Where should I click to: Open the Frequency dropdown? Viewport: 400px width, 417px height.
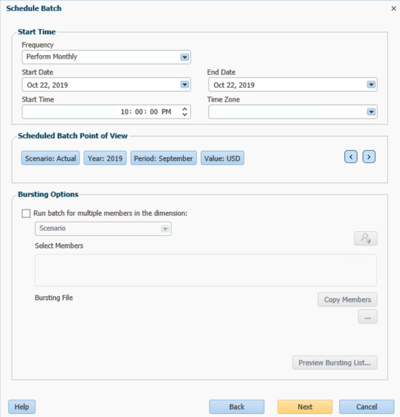[x=185, y=57]
